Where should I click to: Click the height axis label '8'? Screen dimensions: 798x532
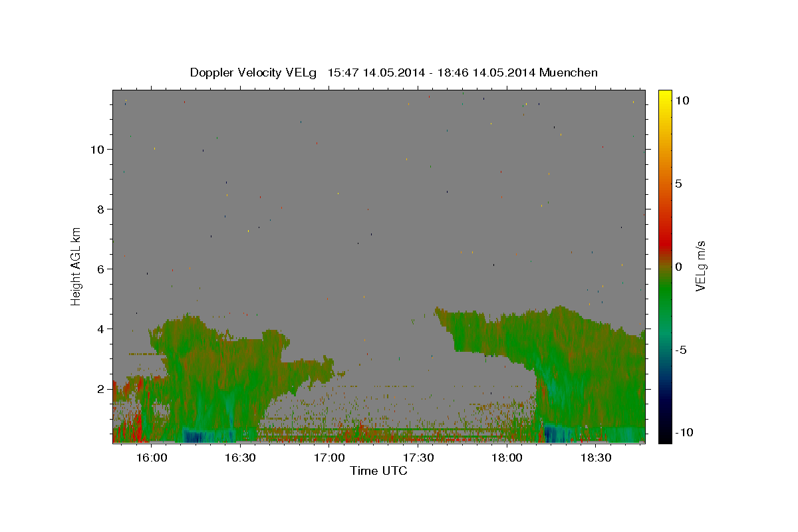pos(100,209)
